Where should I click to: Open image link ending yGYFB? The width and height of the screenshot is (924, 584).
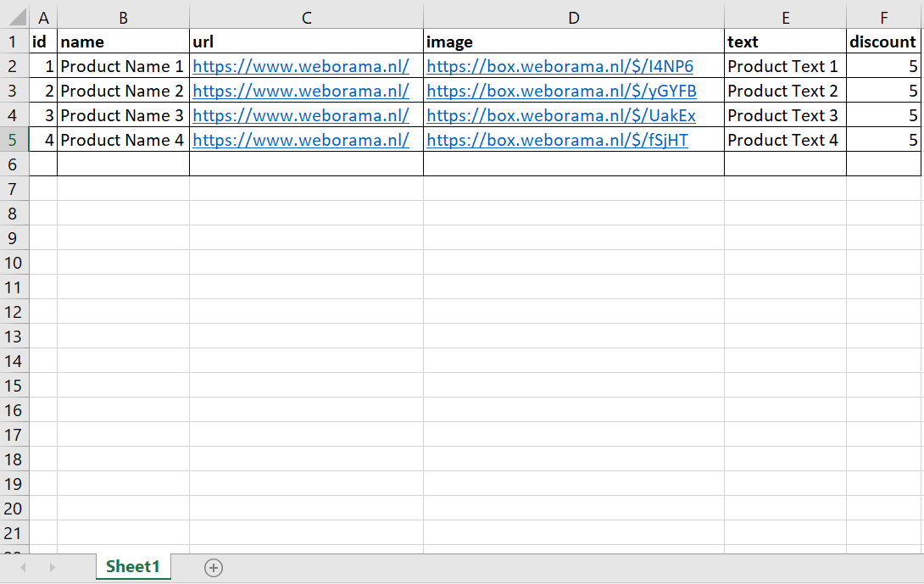561,91
